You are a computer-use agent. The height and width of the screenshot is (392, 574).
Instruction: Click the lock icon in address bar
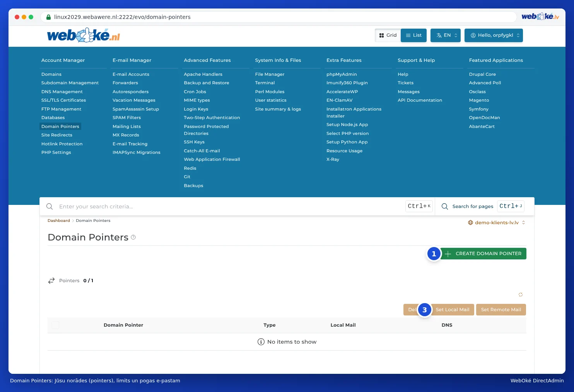49,17
